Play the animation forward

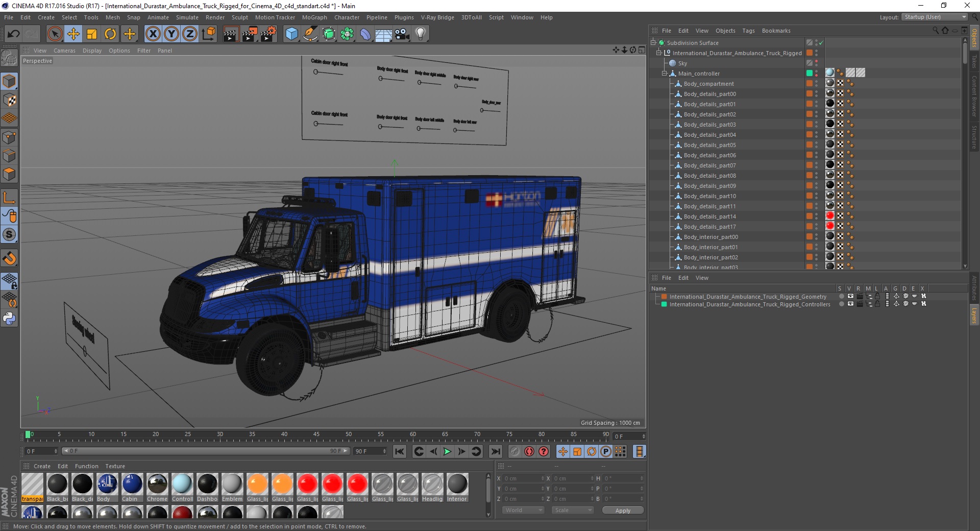click(447, 451)
